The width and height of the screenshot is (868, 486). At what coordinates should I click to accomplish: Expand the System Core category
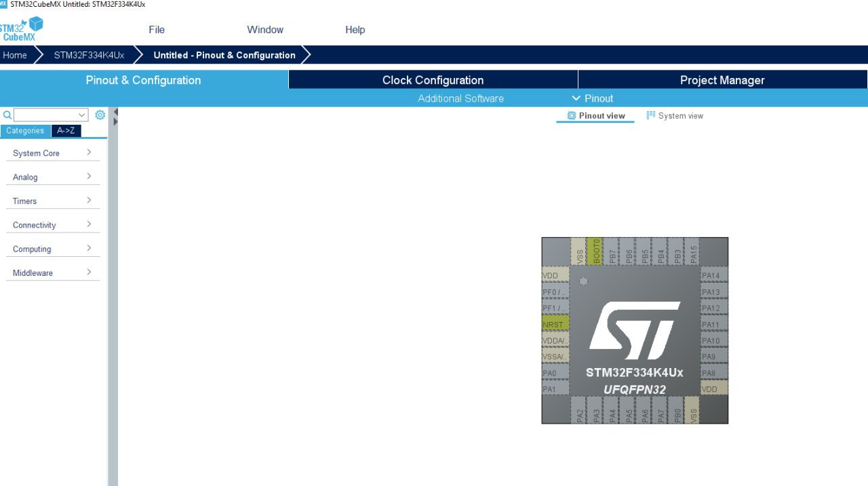53,153
